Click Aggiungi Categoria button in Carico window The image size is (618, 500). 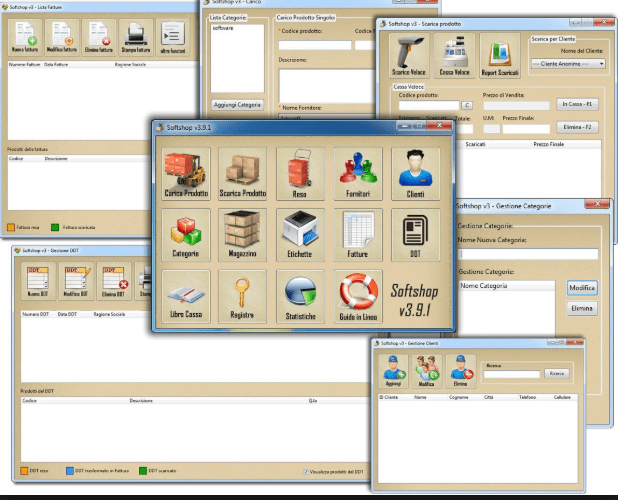(x=237, y=105)
